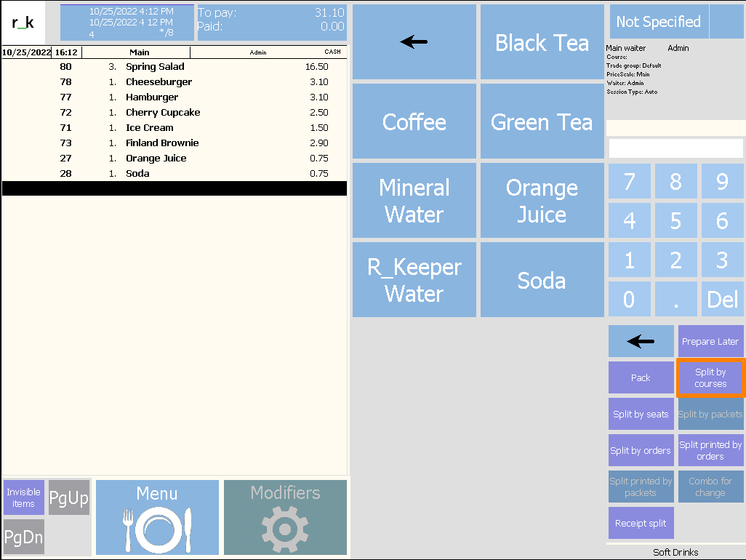The width and height of the screenshot is (746, 560).
Task: Add Mineral Water to order
Action: pos(414,200)
